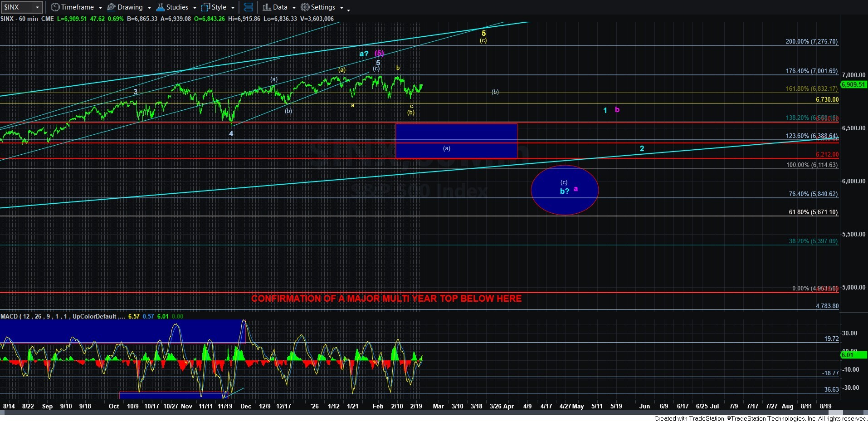
Task: Expand the Timeframe dropdown arrow
Action: (x=100, y=8)
